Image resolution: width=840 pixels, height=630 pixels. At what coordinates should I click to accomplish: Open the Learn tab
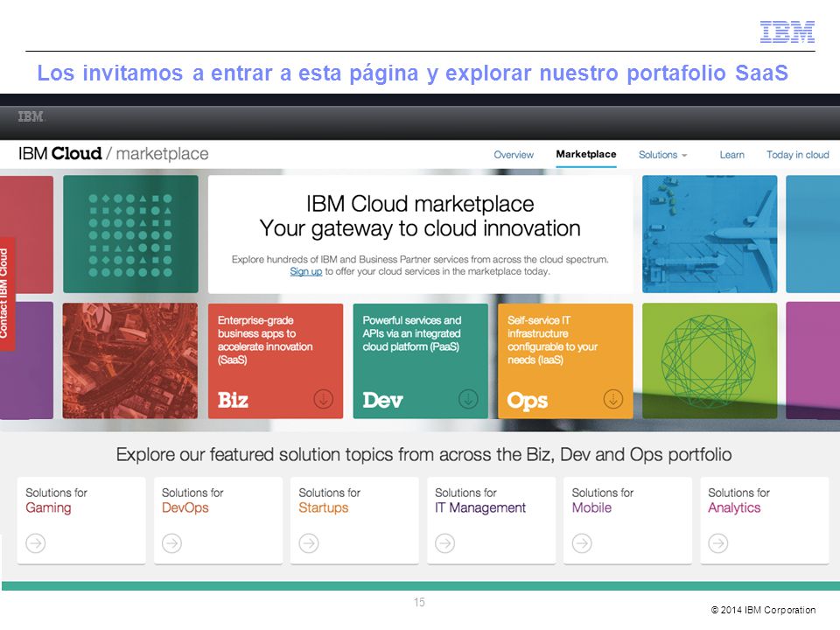point(731,155)
